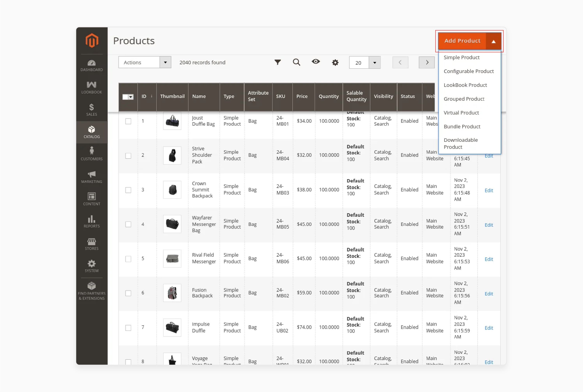
Task: Open the Strive Shoulder Pack thumbnail
Action: (x=172, y=156)
